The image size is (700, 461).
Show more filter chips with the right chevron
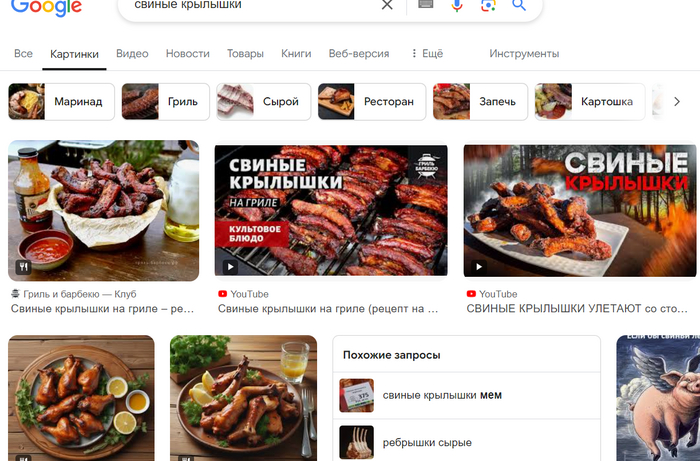[x=677, y=102]
